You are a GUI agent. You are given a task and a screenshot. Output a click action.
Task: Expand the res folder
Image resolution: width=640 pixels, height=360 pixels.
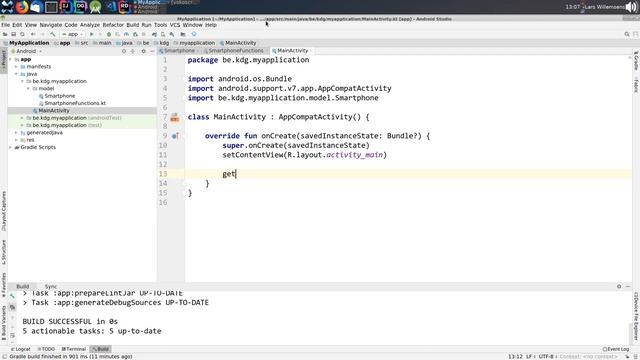[16, 140]
